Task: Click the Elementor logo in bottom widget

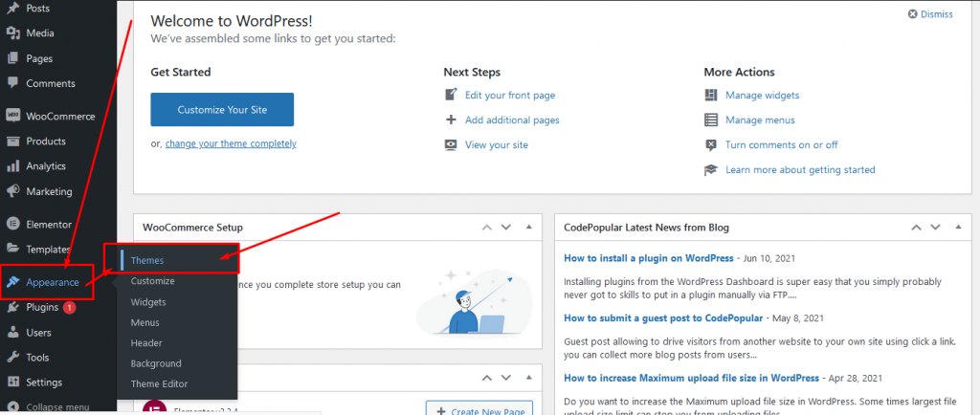Action: coord(152,408)
